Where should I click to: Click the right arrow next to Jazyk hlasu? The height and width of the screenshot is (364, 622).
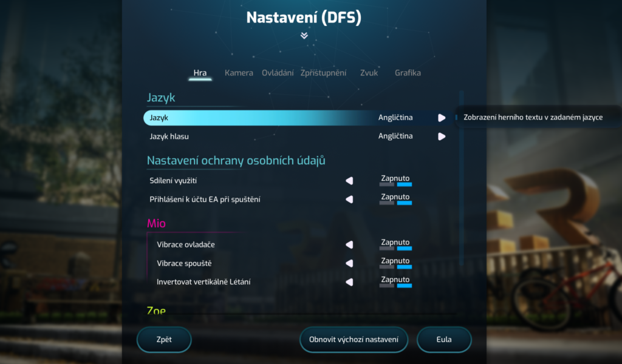coord(442,136)
